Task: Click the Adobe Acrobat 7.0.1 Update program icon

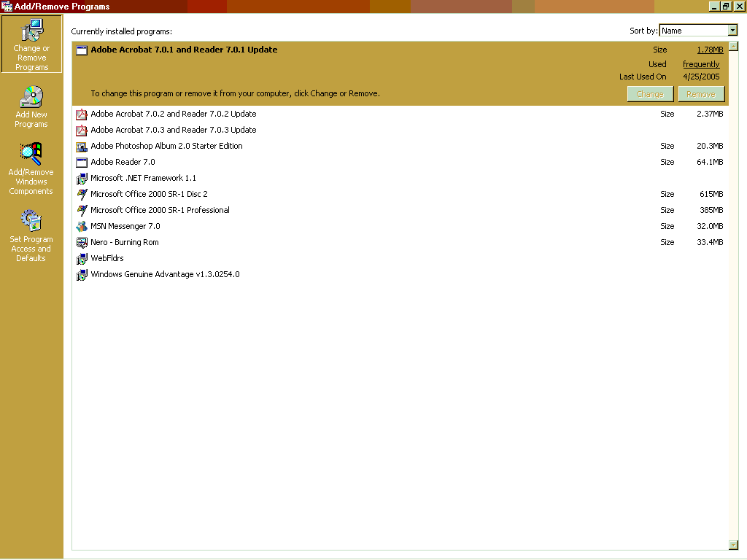Action: pyautogui.click(x=82, y=50)
